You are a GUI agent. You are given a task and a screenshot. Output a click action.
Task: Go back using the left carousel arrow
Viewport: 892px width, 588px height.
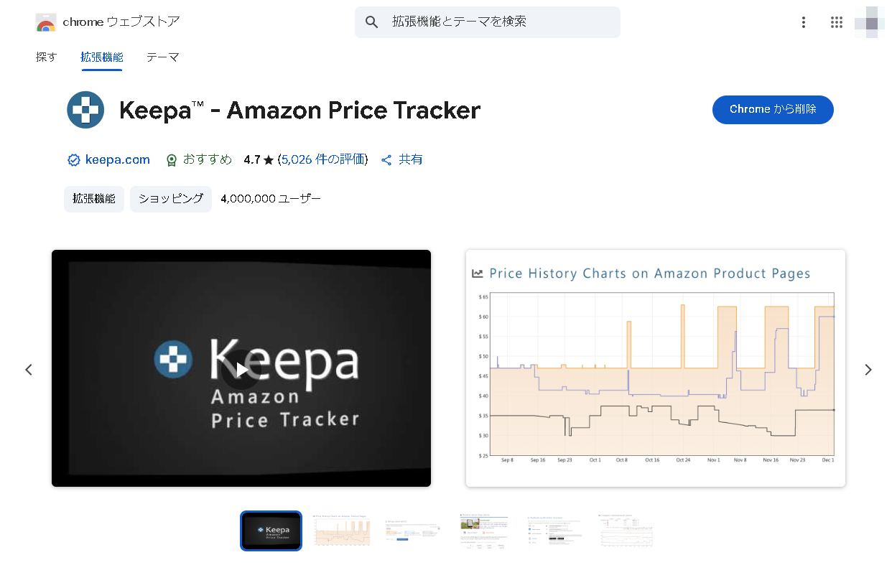click(x=29, y=369)
